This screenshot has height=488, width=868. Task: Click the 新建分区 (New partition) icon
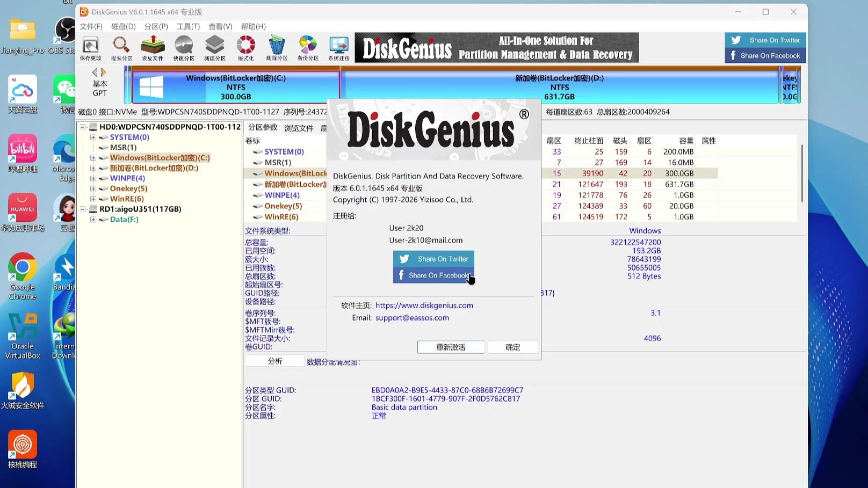[x=215, y=48]
